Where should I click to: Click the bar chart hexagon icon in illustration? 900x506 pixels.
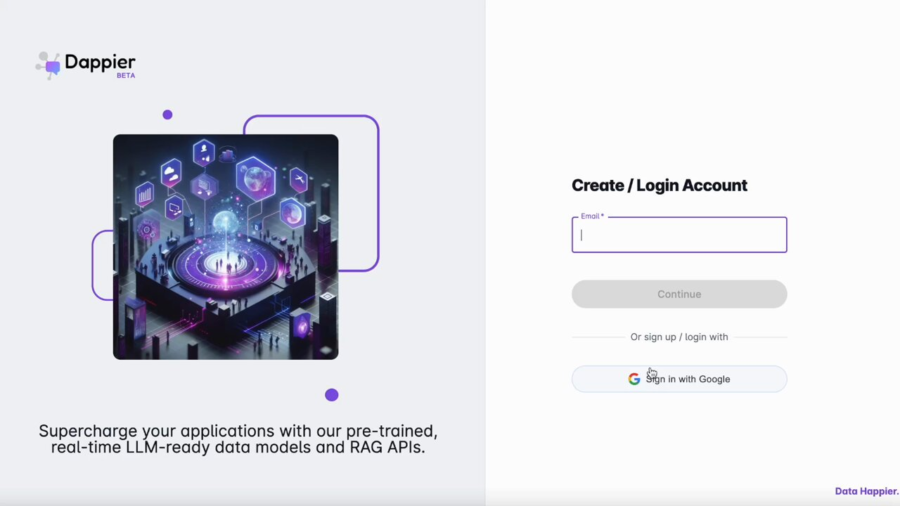[x=145, y=195]
